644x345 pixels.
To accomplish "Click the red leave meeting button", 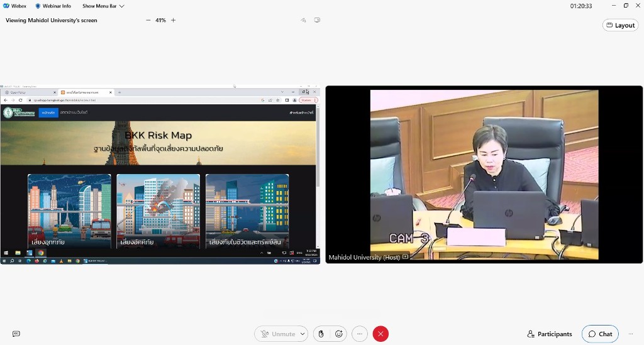I will (x=380, y=334).
